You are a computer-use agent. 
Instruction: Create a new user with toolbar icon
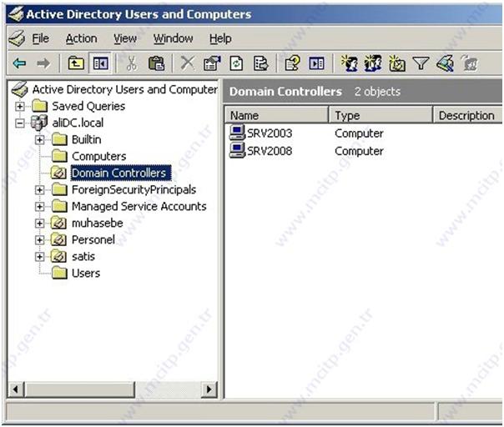click(350, 63)
